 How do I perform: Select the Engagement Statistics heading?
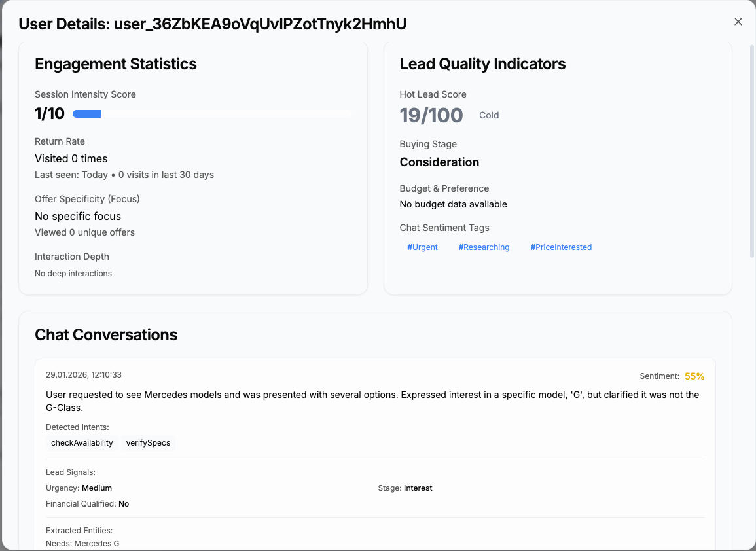116,63
